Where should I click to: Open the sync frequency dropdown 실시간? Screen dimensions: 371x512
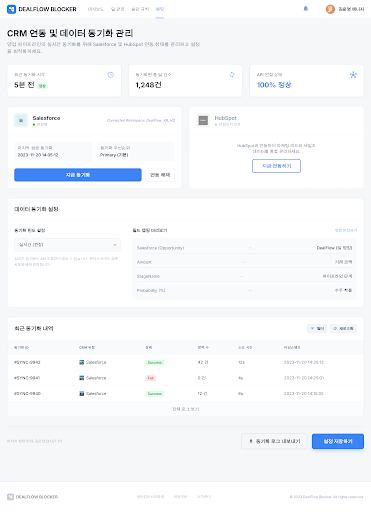pyautogui.click(x=67, y=245)
